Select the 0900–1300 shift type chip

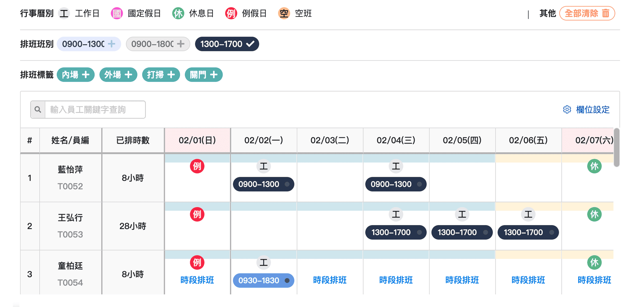click(x=89, y=44)
